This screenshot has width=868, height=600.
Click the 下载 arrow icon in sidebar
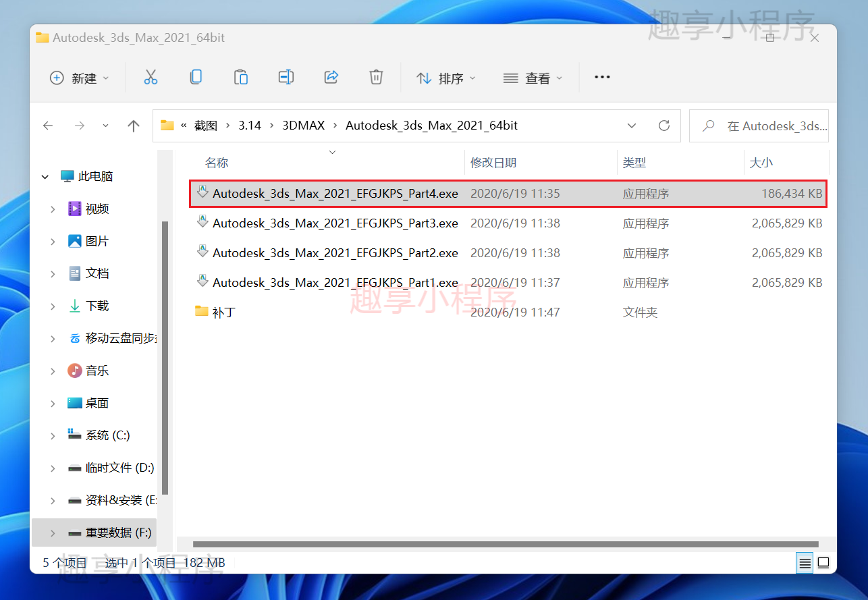coord(75,306)
